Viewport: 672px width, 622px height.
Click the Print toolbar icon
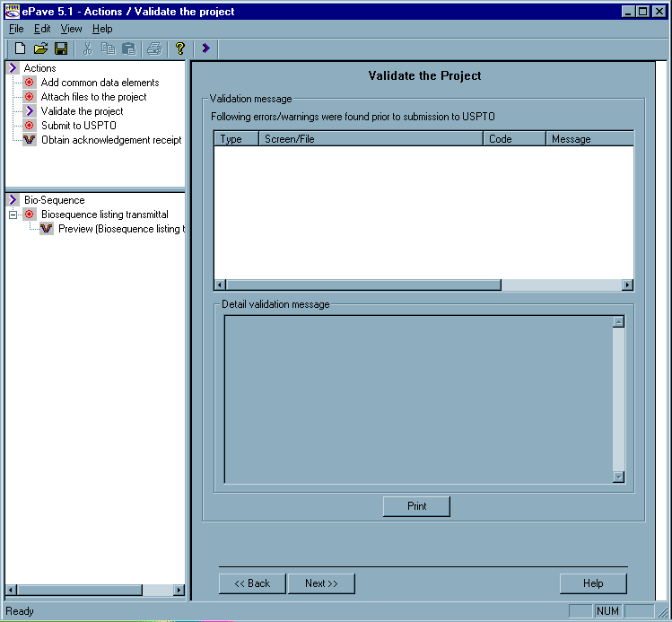pos(154,48)
